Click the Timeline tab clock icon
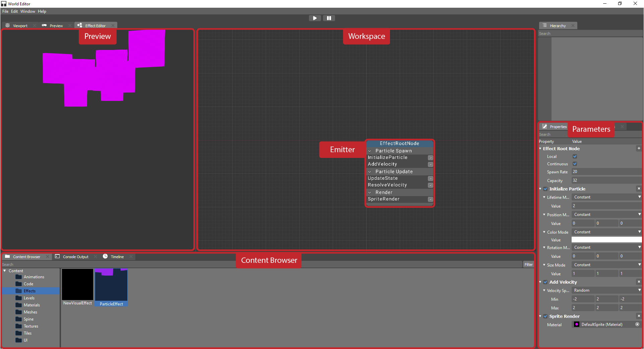Image resolution: width=644 pixels, height=349 pixels. tap(105, 256)
